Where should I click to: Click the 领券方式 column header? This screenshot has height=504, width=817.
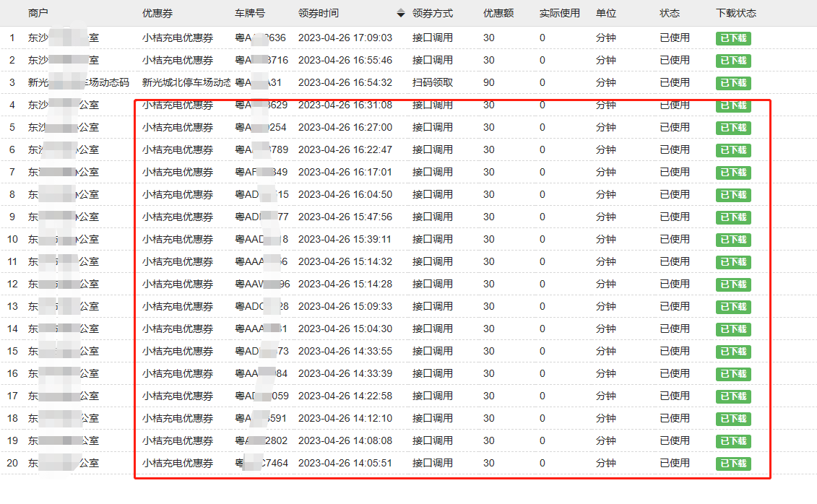432,14
